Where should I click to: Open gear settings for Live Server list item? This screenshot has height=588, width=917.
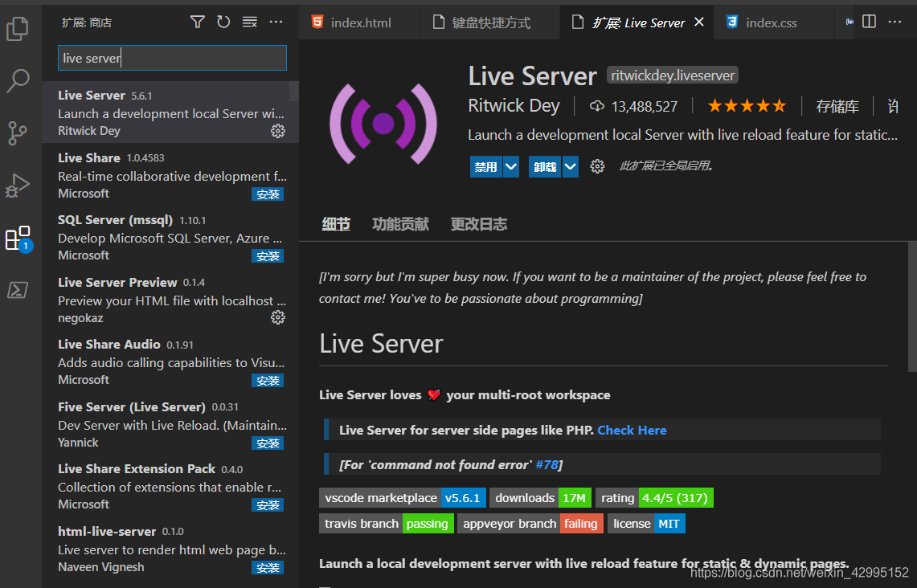click(x=278, y=131)
